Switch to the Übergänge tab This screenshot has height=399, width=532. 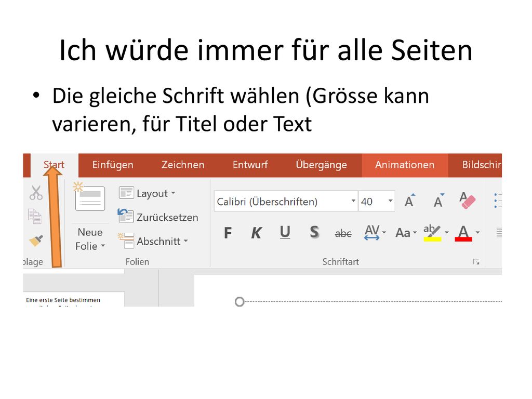321,165
